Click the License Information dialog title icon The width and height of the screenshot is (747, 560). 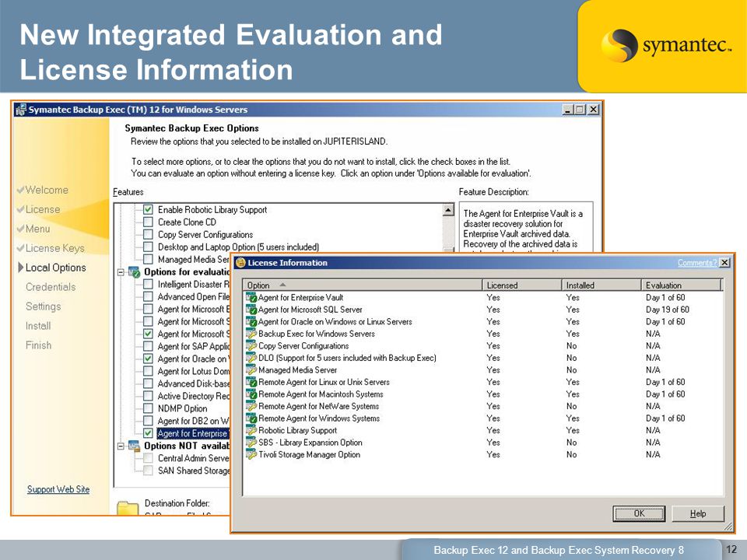coord(240,262)
